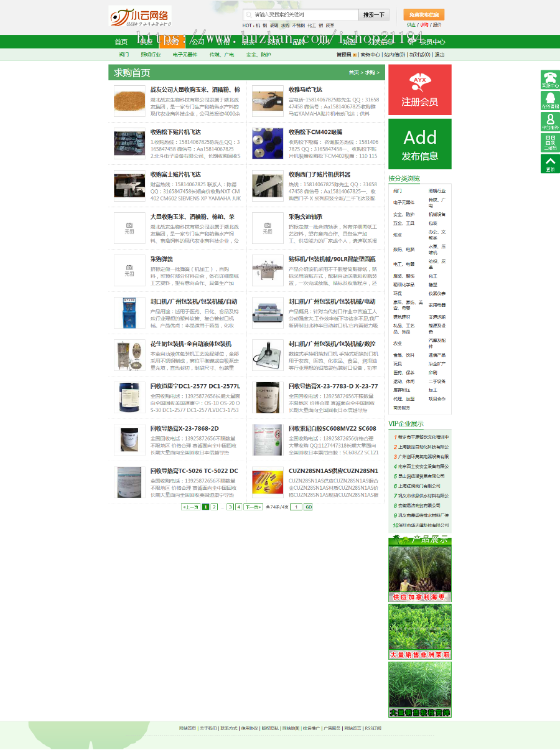This screenshot has height=755, width=560.
Task: Click the green Add 发布信息 button
Action: (x=420, y=144)
